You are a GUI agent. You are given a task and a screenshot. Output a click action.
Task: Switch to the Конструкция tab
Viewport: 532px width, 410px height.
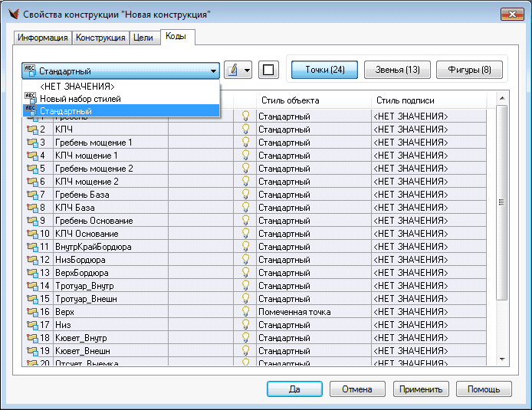pyautogui.click(x=100, y=38)
